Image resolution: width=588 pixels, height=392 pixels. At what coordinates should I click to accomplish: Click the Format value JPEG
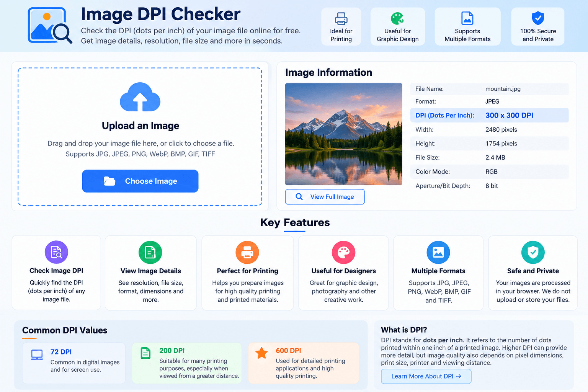492,101
